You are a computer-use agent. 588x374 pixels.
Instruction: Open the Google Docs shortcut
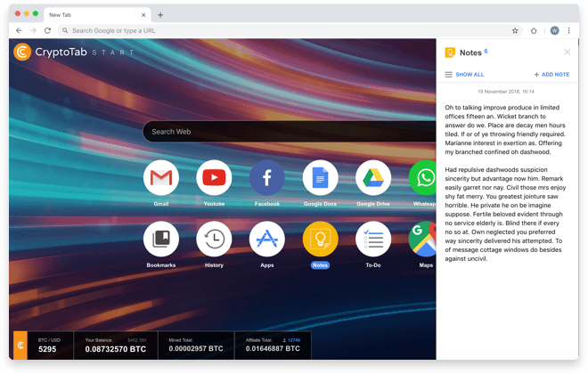320,178
